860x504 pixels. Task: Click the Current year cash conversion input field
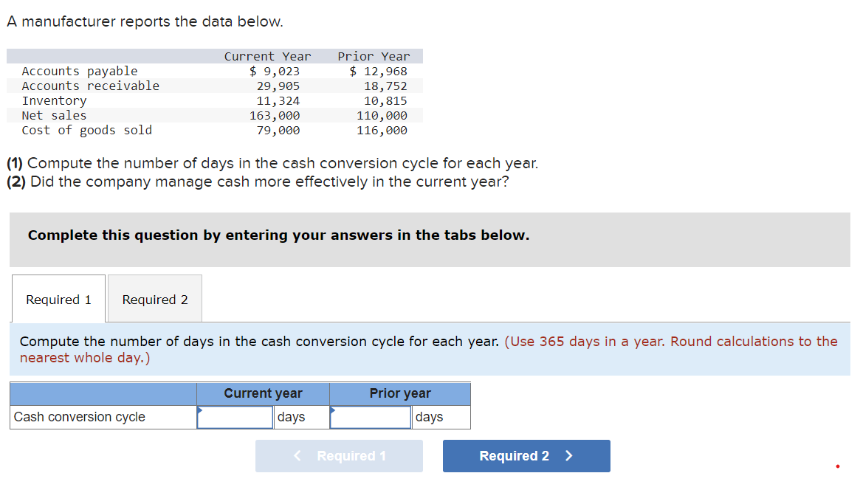pyautogui.click(x=235, y=417)
